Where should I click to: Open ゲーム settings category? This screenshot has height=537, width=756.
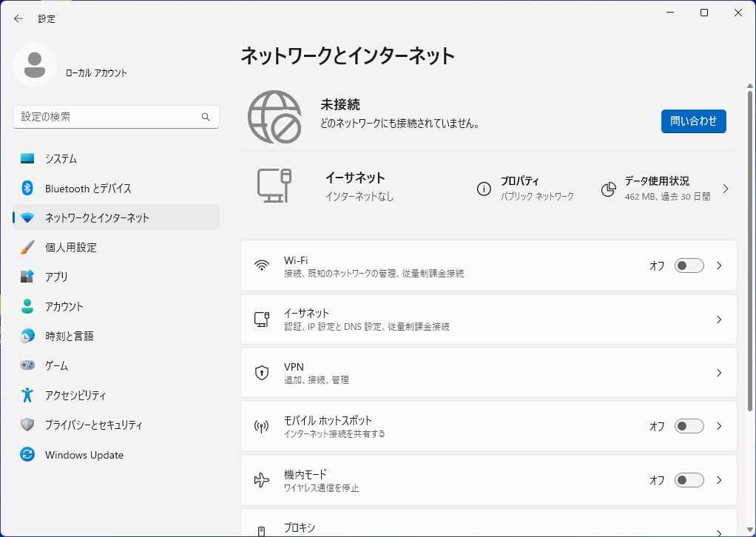(116, 366)
